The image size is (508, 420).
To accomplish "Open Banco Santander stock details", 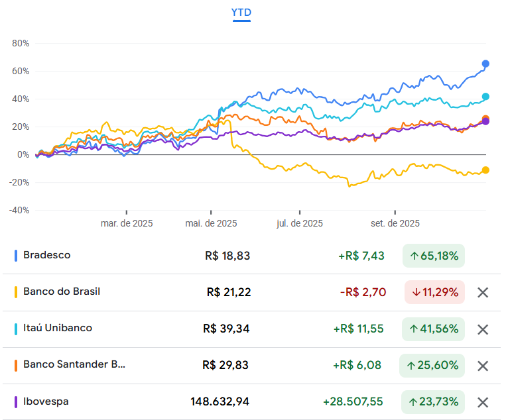I will 74,364.
